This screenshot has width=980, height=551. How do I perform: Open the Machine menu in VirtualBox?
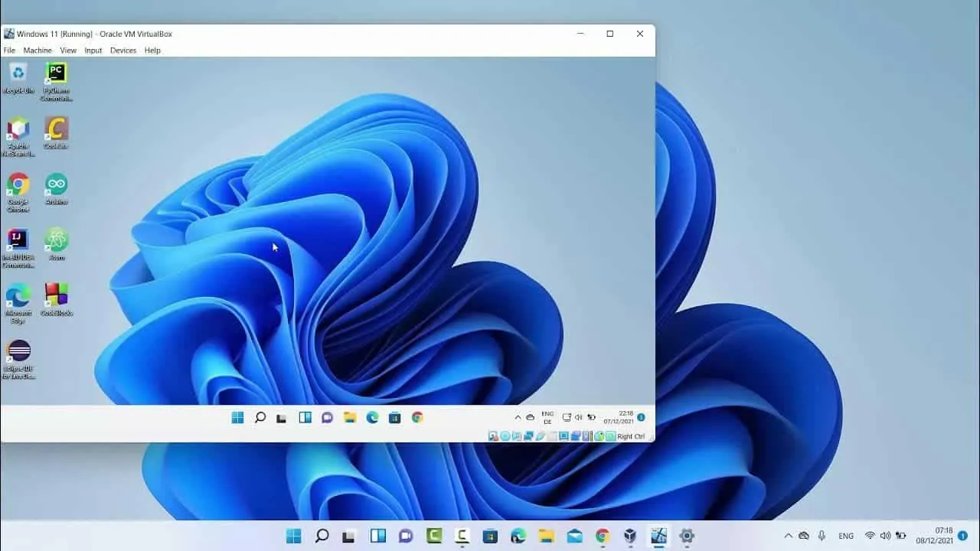click(38, 51)
